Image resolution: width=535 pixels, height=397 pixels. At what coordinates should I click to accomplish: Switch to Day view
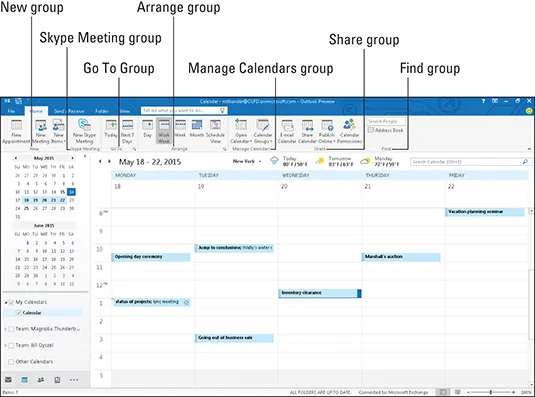[147, 129]
